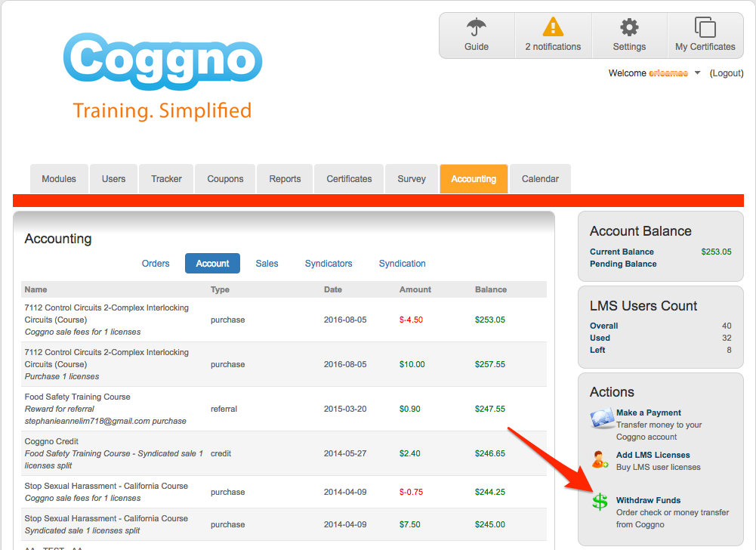Viewport: 756px width, 550px height.
Task: Click the Make a Payment link
Action: [x=649, y=412]
